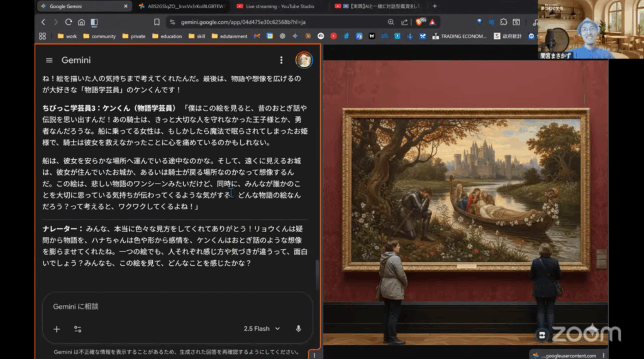This screenshot has width=644, height=359.
Task: Click the Gemini に相談 prompt input field
Action: (x=176, y=307)
